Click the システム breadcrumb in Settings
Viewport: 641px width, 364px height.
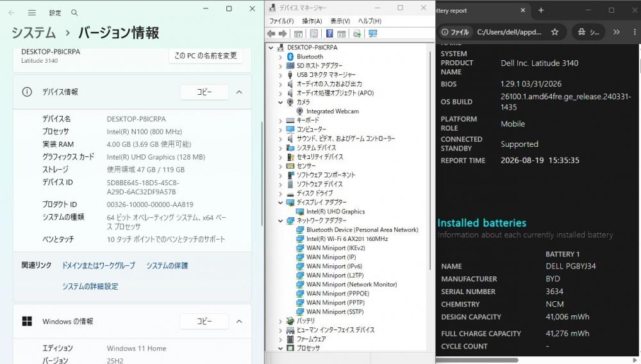point(33,33)
